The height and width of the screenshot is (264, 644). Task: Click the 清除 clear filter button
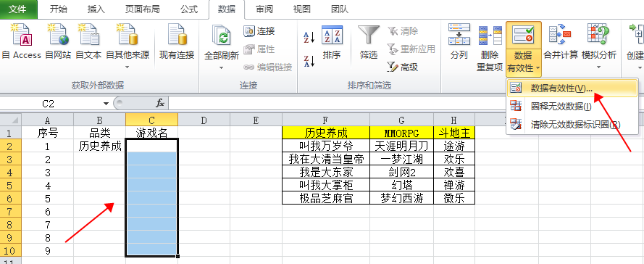point(403,31)
